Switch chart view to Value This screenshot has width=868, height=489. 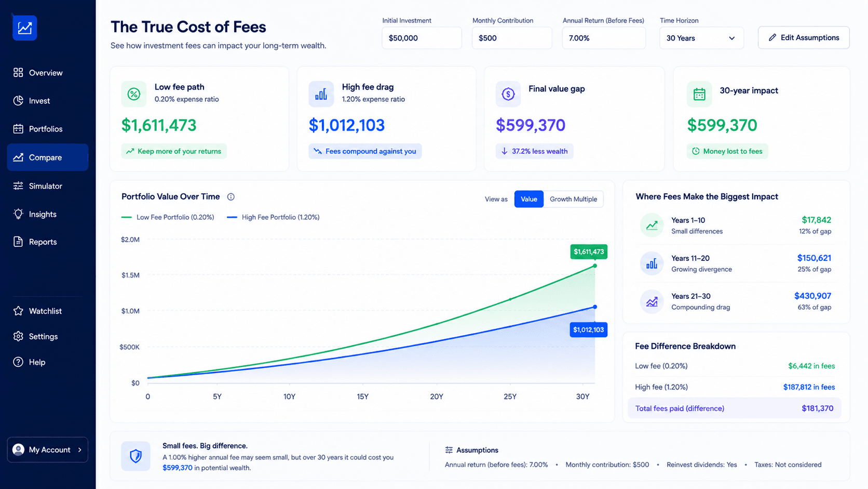click(x=529, y=199)
